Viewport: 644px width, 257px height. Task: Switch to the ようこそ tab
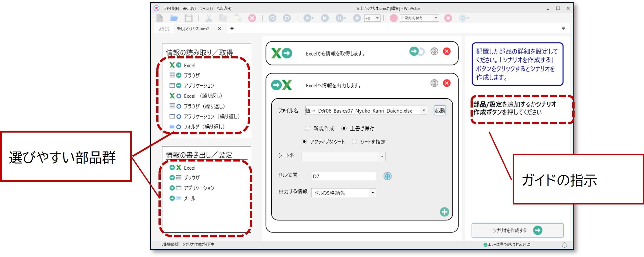[x=164, y=29]
